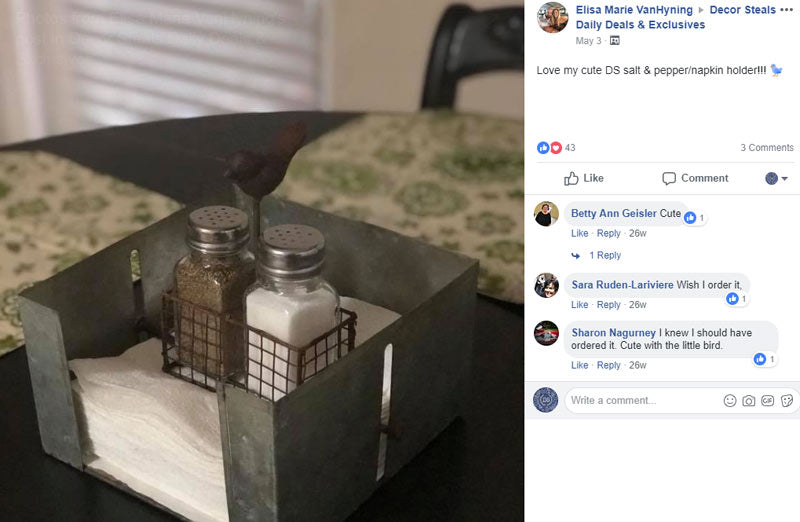800x522 pixels.
Task: Expand the commenting-as profile dropdown
Action: tap(777, 178)
